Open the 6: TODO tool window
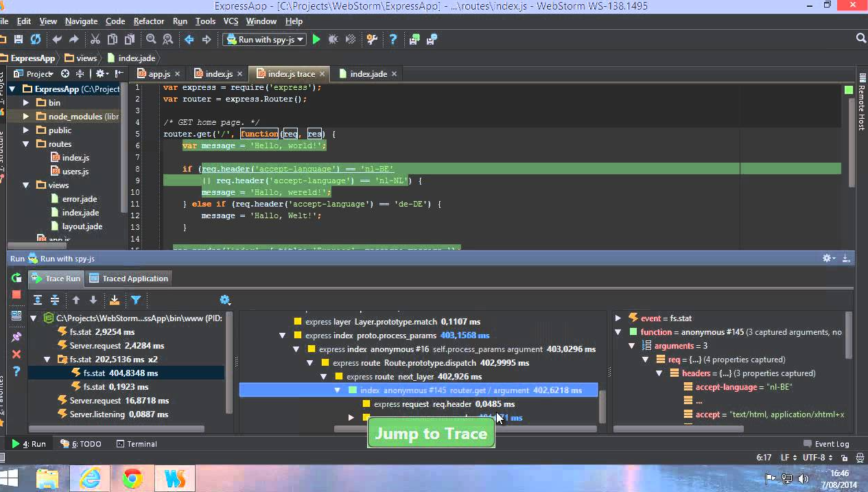The height and width of the screenshot is (492, 868). coord(81,444)
